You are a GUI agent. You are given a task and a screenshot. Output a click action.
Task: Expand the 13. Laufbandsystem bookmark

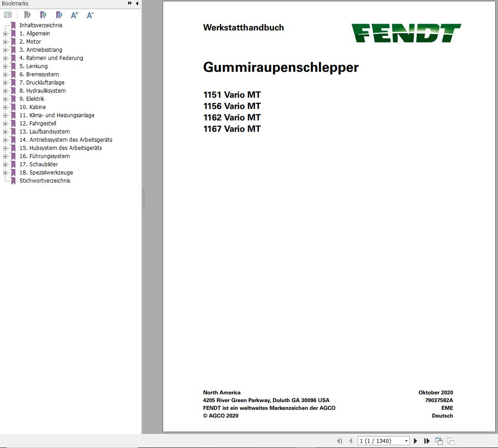click(5, 132)
